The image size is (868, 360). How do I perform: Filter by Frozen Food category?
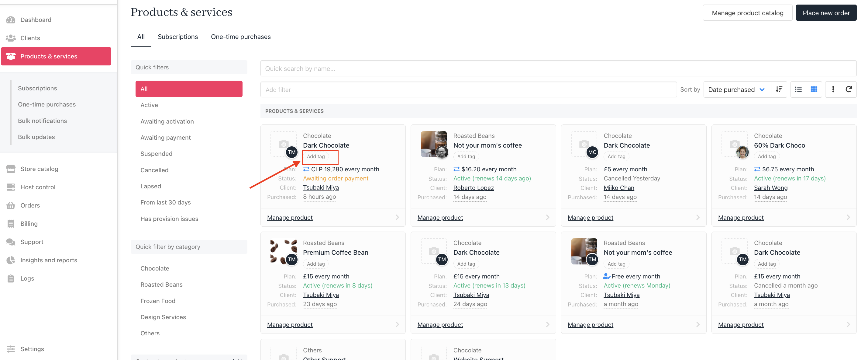coord(158,301)
